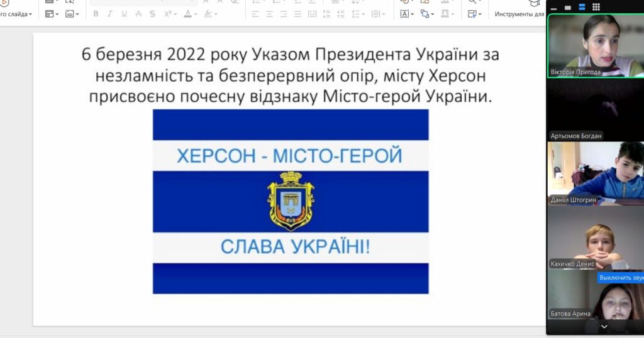Center-align the paragraph text
644x338 pixels.
click(270, 14)
